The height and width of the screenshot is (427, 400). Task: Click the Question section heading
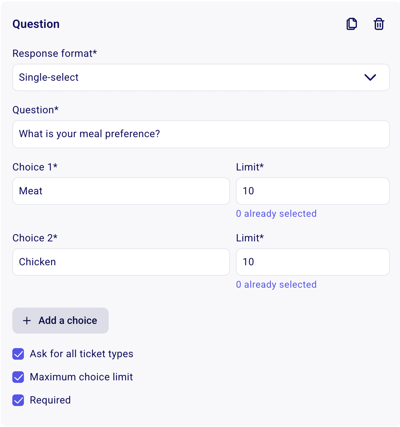tap(36, 24)
